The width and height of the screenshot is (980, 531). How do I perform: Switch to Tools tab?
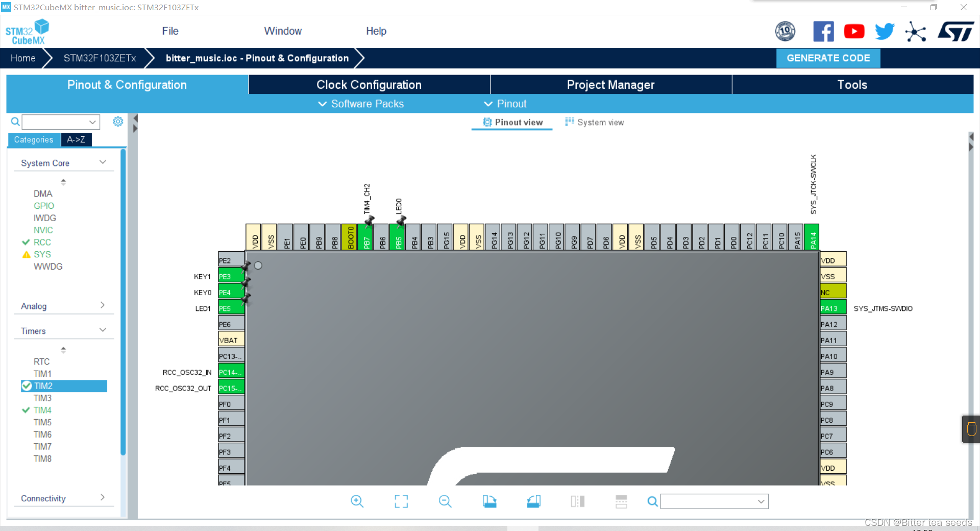852,85
